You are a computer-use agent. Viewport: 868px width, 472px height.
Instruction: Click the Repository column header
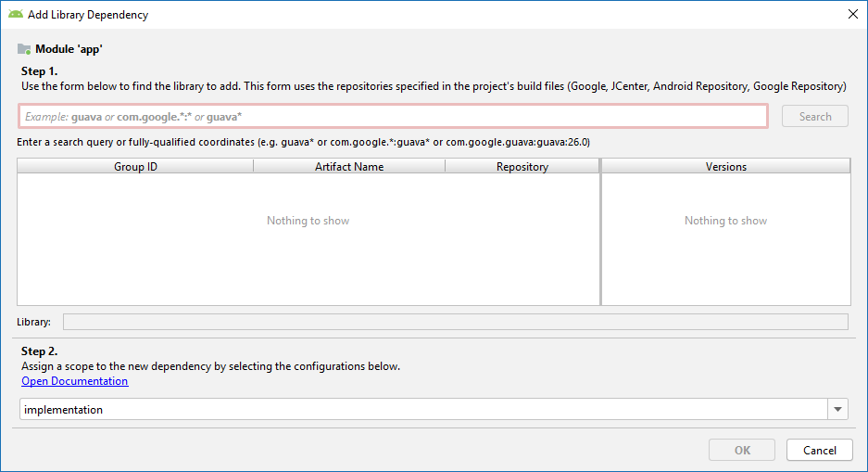click(522, 166)
